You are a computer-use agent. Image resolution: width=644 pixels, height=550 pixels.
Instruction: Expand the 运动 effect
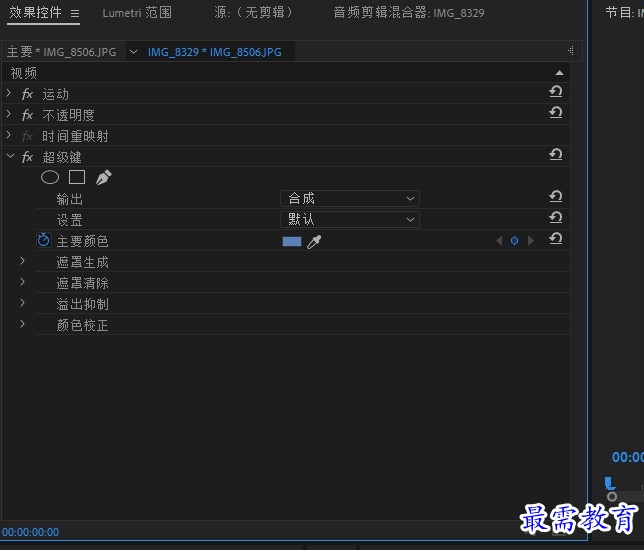point(9,94)
